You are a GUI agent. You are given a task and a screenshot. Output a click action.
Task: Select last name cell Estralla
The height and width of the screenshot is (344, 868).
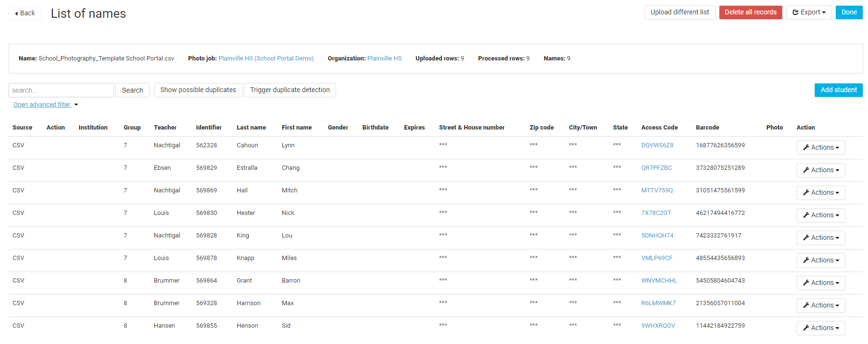tap(247, 168)
